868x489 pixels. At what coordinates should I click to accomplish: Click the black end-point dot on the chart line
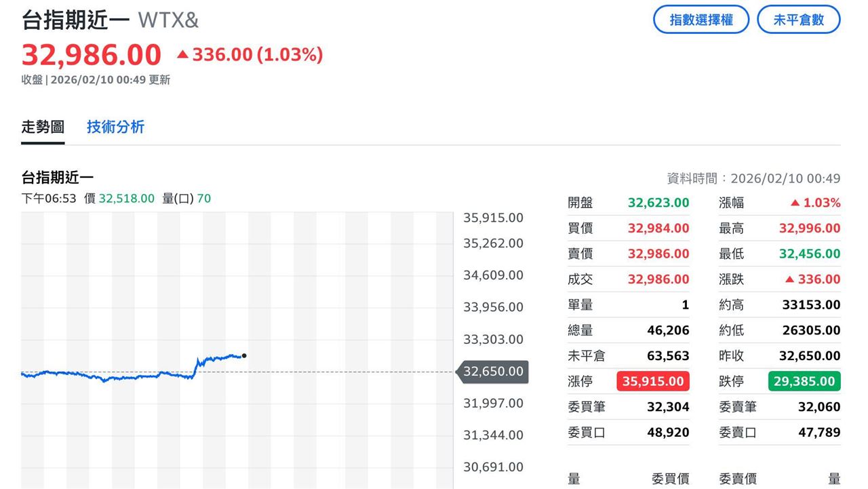click(x=244, y=355)
